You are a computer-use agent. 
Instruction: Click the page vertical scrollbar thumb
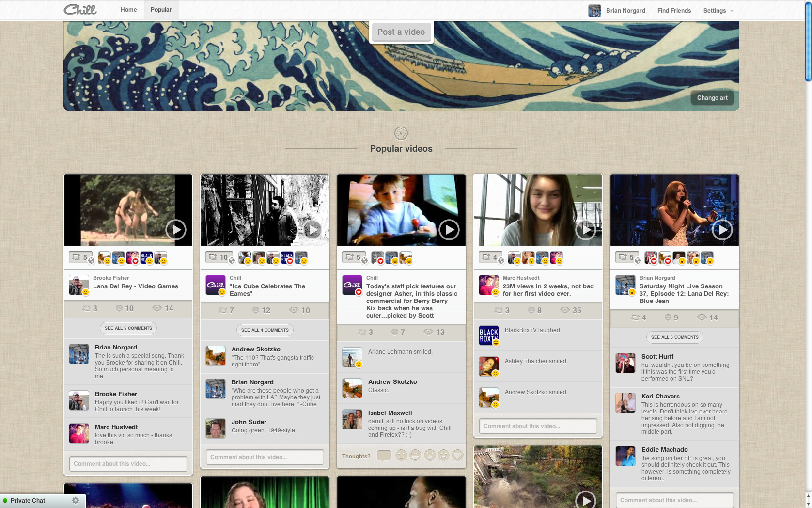tap(808, 41)
